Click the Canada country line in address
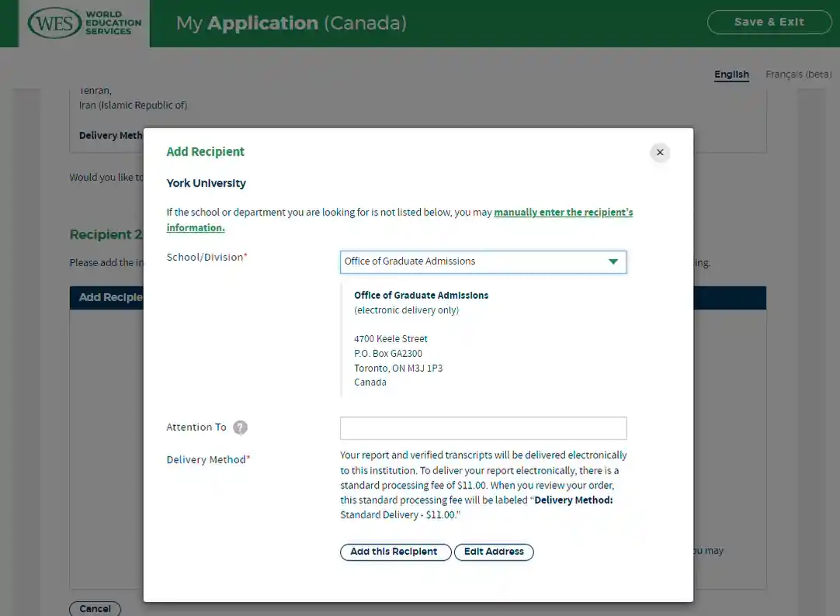840x616 pixels. coord(370,382)
